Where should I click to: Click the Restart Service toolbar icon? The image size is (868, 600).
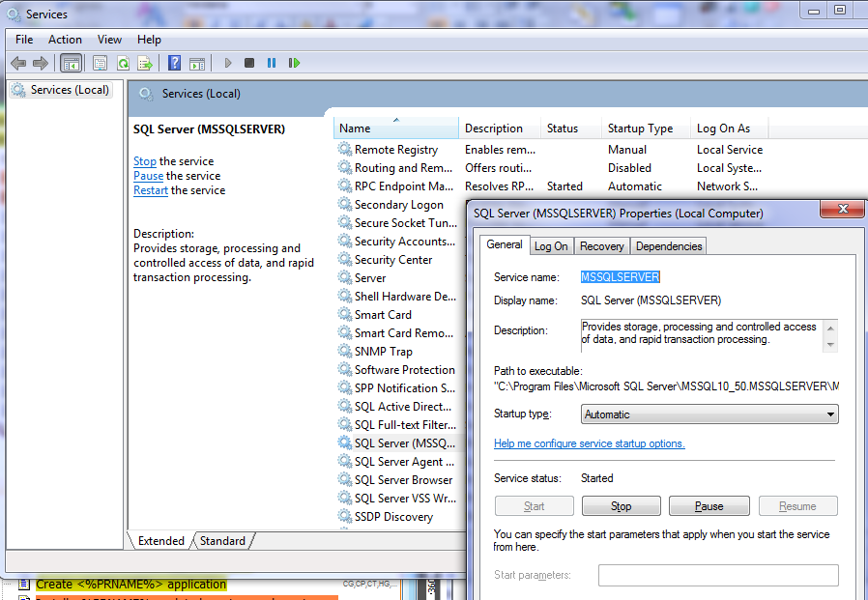tap(294, 63)
